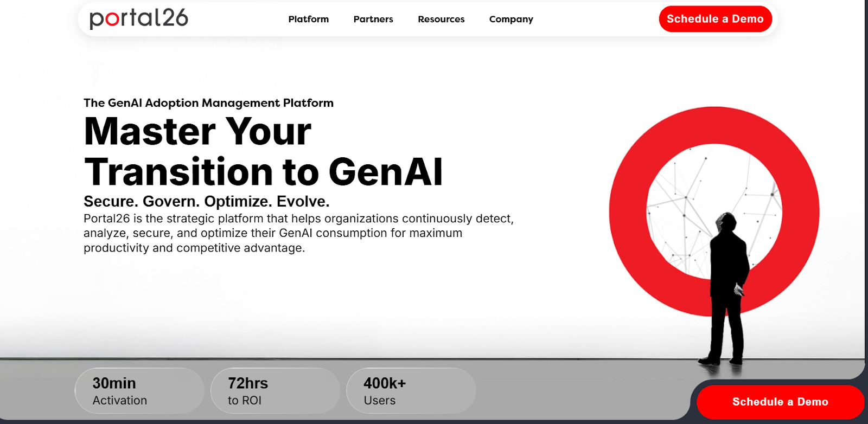Open the Platform menu
This screenshot has width=868, height=424.
click(x=309, y=19)
